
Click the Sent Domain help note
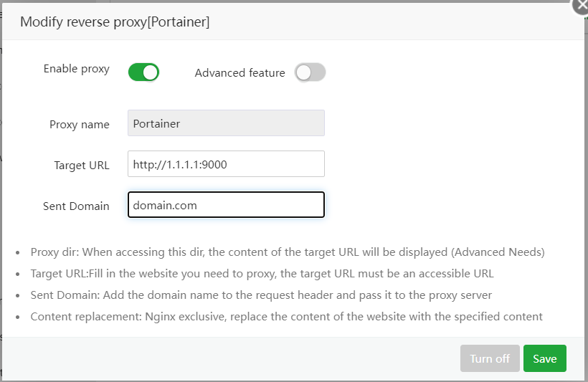pyautogui.click(x=261, y=295)
